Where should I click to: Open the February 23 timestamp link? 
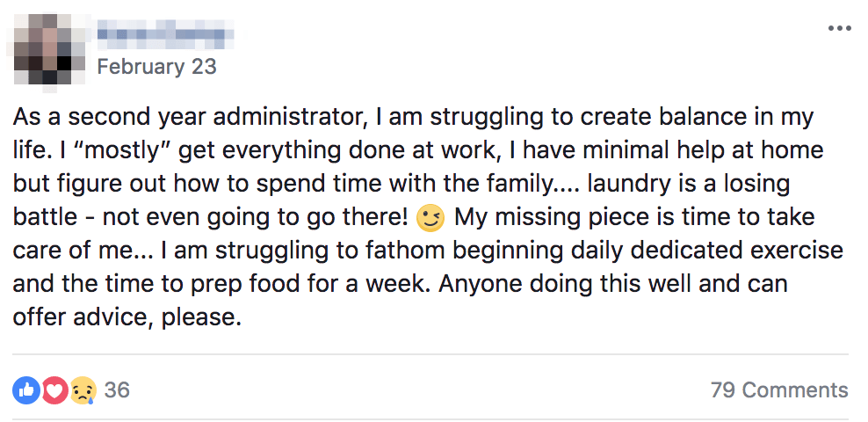(x=156, y=67)
